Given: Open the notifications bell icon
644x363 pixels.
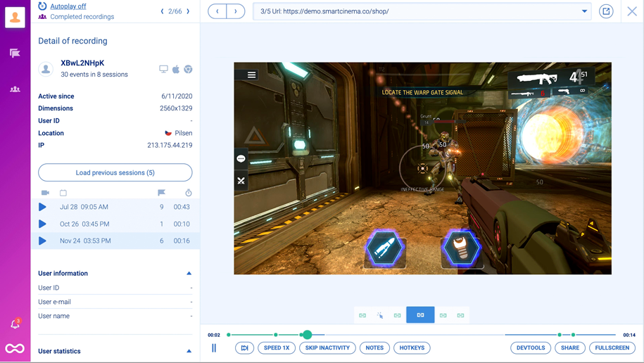Looking at the screenshot, I should coord(15,324).
